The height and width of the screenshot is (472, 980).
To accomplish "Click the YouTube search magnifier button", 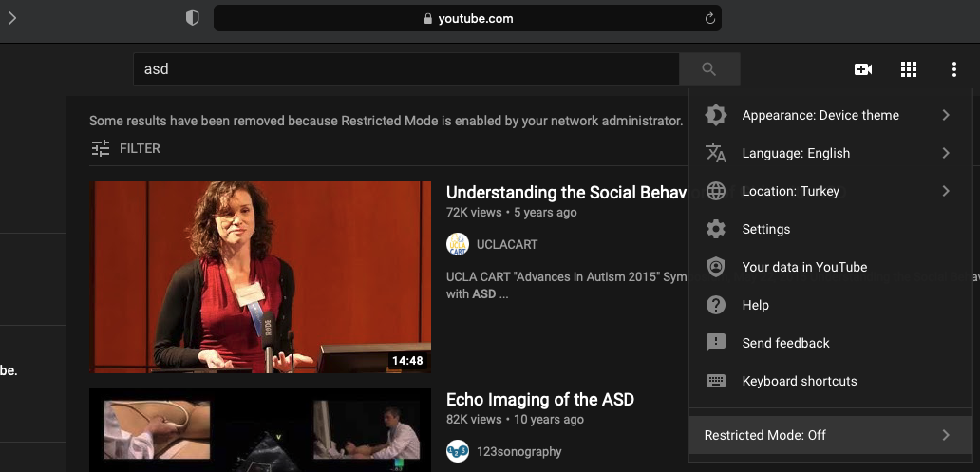I will pyautogui.click(x=709, y=69).
